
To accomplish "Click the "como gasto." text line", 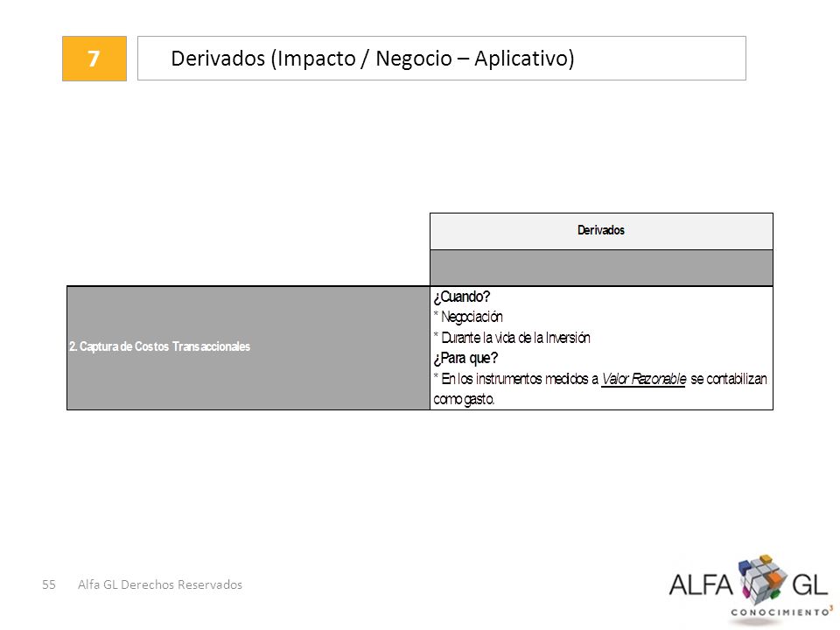I will (x=464, y=400).
